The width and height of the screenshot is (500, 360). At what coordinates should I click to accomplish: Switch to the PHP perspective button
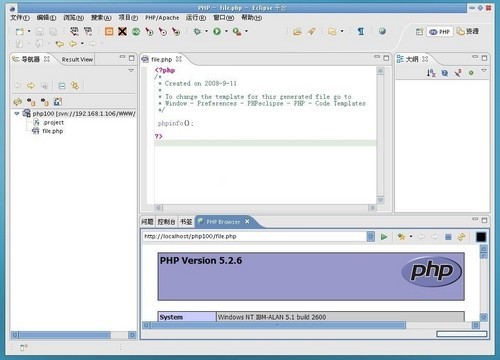coord(440,32)
